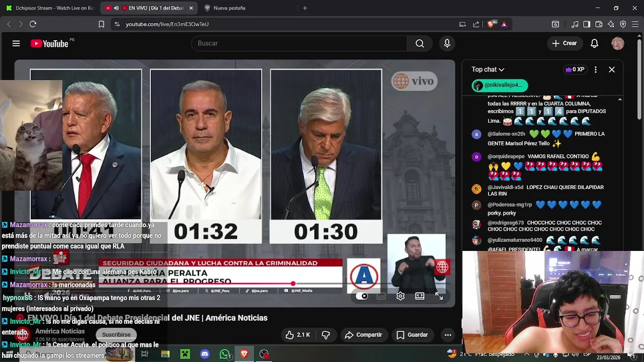The height and width of the screenshot is (362, 644).
Task: Close the EN VIVO debate tab
Action: click(x=191, y=8)
